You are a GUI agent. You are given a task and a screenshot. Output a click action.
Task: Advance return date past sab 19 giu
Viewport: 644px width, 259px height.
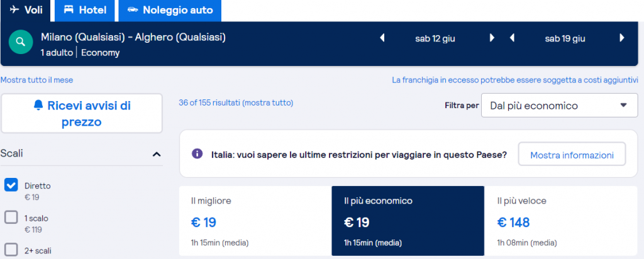[x=622, y=38]
